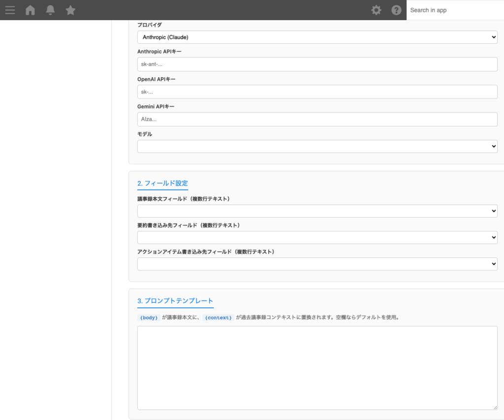Click the help question mark icon
This screenshot has height=420, width=504.
click(396, 10)
